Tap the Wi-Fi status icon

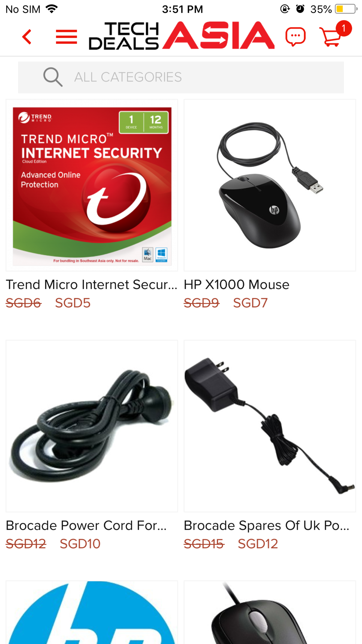[x=52, y=9]
